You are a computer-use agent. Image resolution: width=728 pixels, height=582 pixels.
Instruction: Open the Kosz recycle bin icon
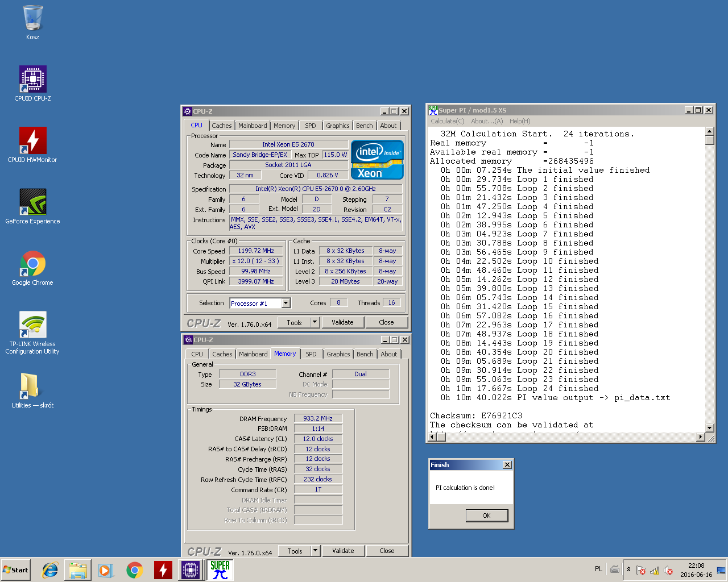point(32,23)
